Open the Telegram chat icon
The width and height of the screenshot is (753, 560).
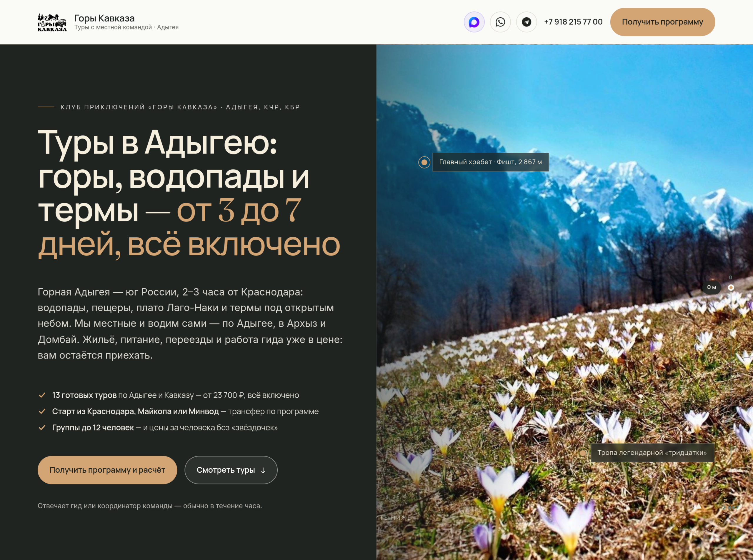(x=526, y=22)
